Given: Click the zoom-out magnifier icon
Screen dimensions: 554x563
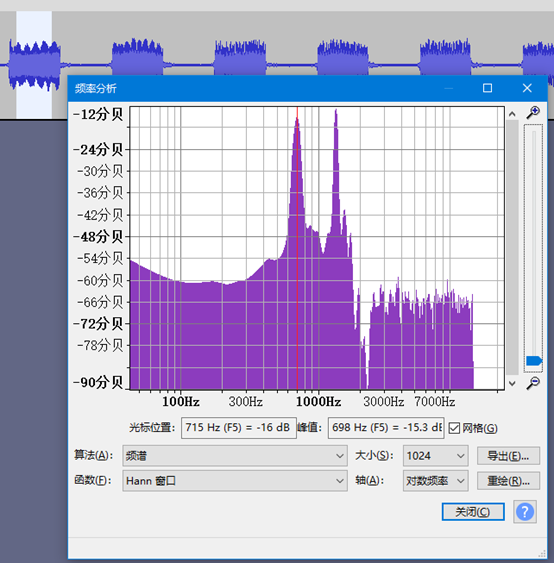Looking at the screenshot, I should [x=533, y=383].
